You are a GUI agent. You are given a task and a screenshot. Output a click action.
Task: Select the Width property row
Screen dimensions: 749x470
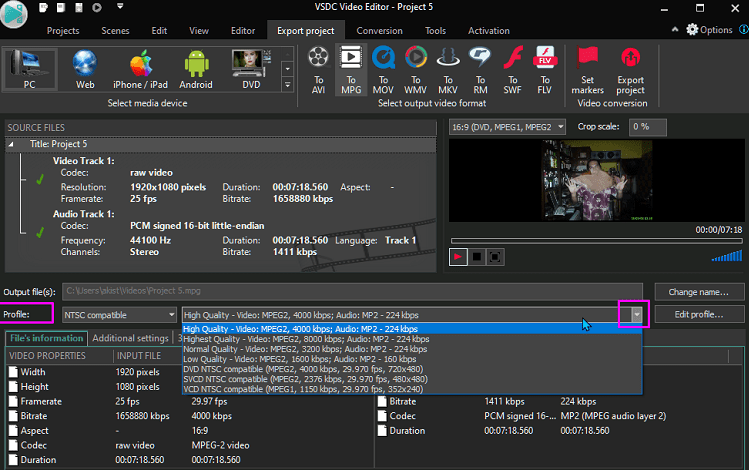[190, 372]
